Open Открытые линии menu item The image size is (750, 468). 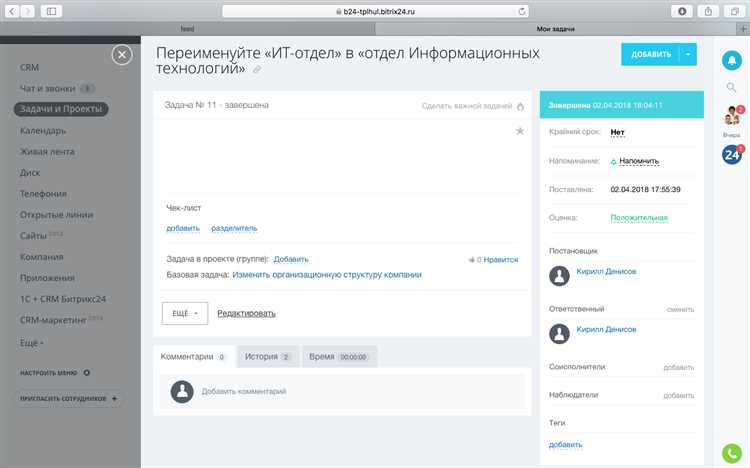[56, 215]
